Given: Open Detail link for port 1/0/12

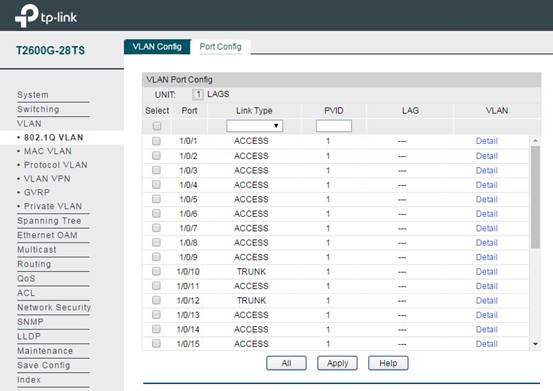Looking at the screenshot, I should pos(486,300).
